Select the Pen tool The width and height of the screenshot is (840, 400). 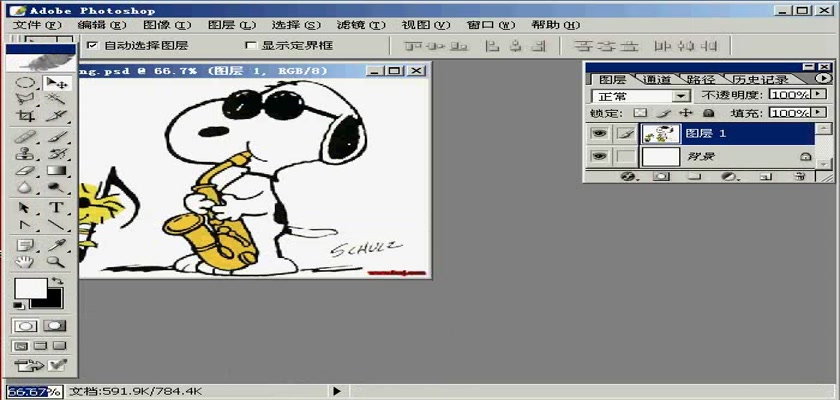click(x=25, y=224)
